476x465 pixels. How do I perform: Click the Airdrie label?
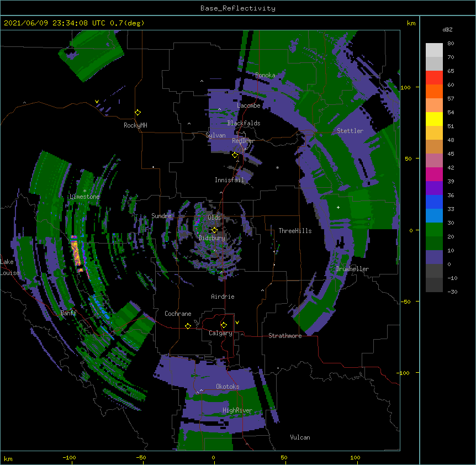(223, 297)
